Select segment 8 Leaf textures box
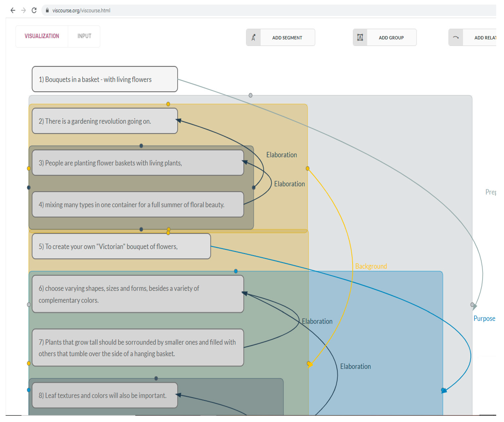 click(105, 395)
